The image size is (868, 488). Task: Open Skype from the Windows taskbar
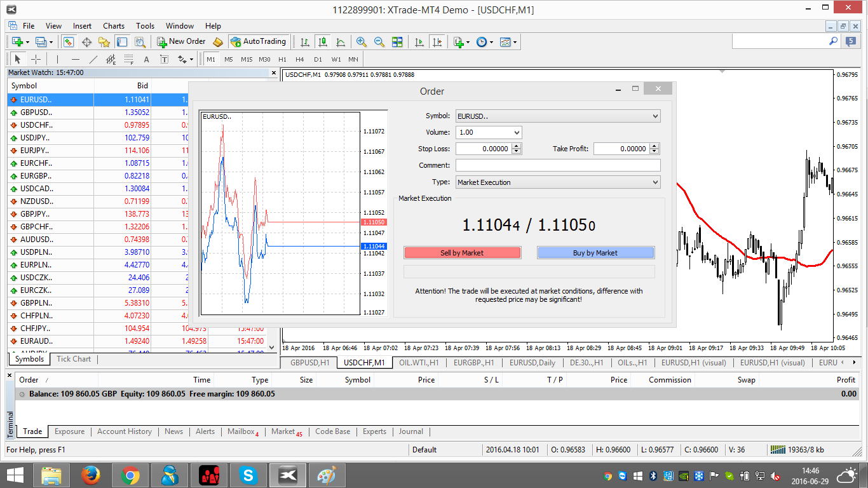coord(248,475)
